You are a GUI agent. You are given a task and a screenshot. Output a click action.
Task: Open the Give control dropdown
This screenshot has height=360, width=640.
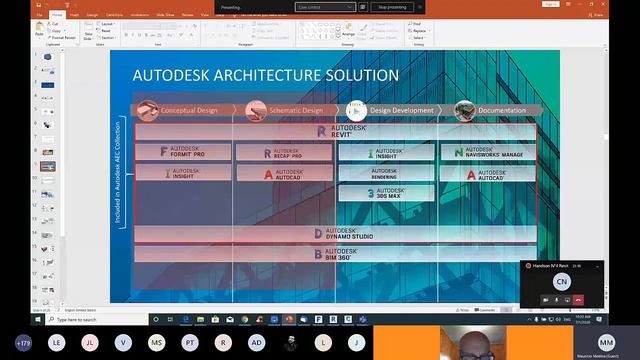tap(325, 7)
